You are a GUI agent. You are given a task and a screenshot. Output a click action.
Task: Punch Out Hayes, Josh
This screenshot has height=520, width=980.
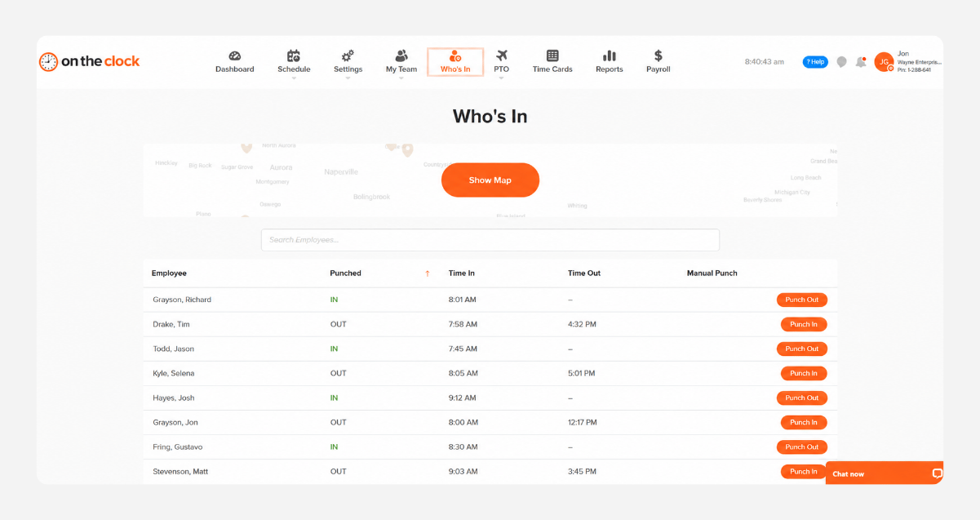point(802,398)
